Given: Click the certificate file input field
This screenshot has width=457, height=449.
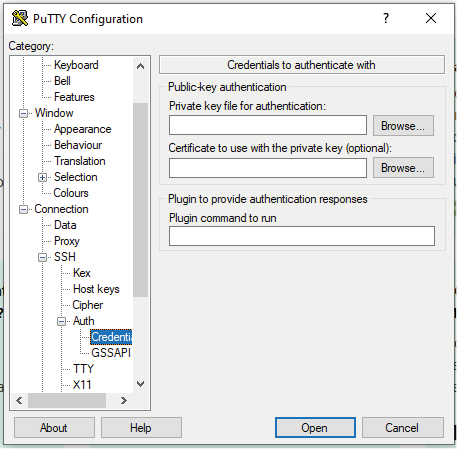Looking at the screenshot, I should point(268,168).
